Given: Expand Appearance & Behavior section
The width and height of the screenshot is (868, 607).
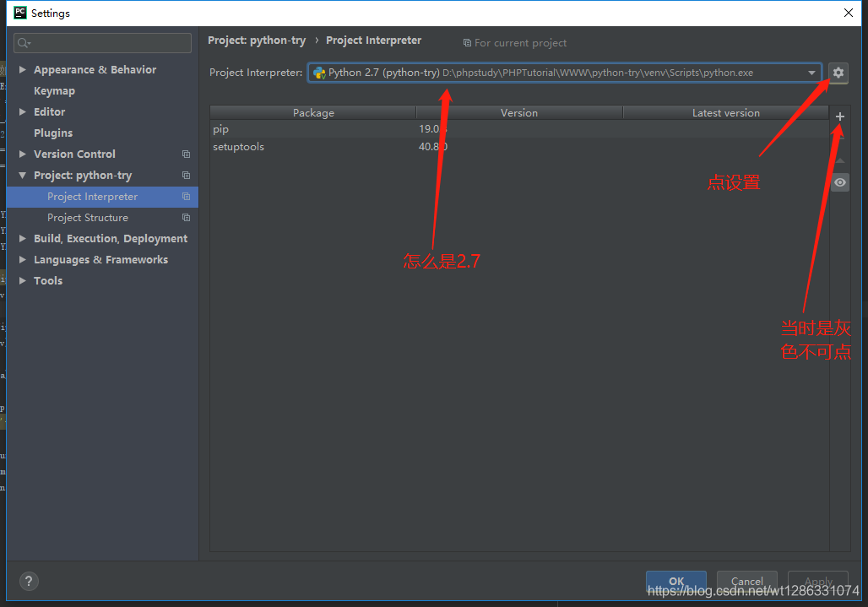Looking at the screenshot, I should 23,70.
